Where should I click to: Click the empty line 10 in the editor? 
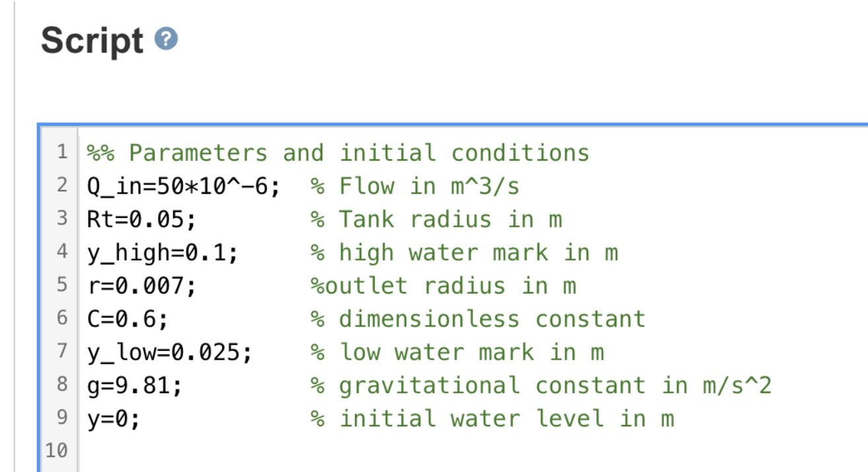click(x=198, y=450)
